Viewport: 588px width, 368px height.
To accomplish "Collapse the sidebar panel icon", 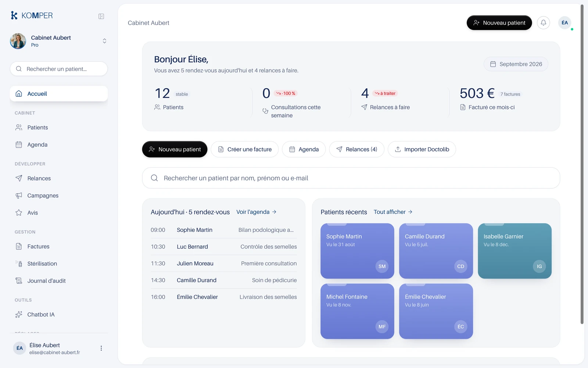I will tap(101, 16).
